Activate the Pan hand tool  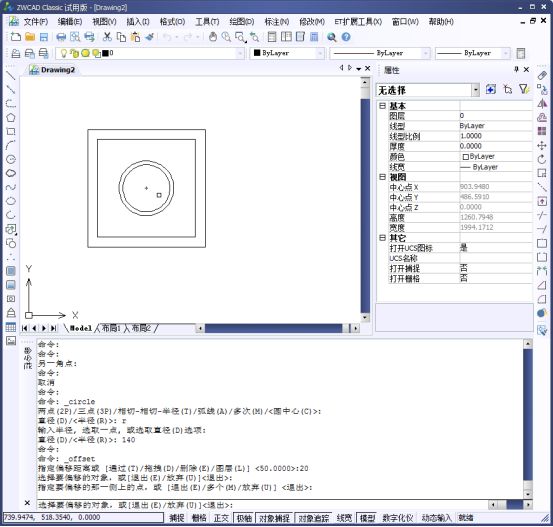click(213, 37)
